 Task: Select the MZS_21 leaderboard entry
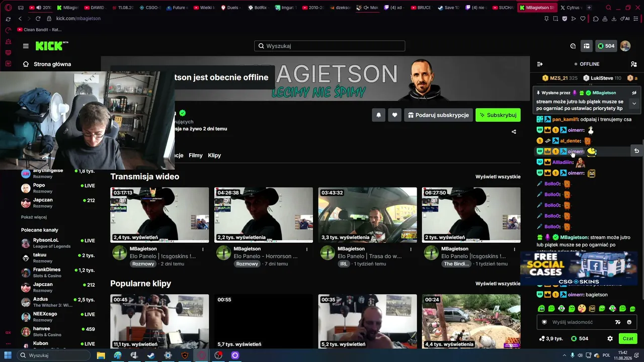[559, 78]
